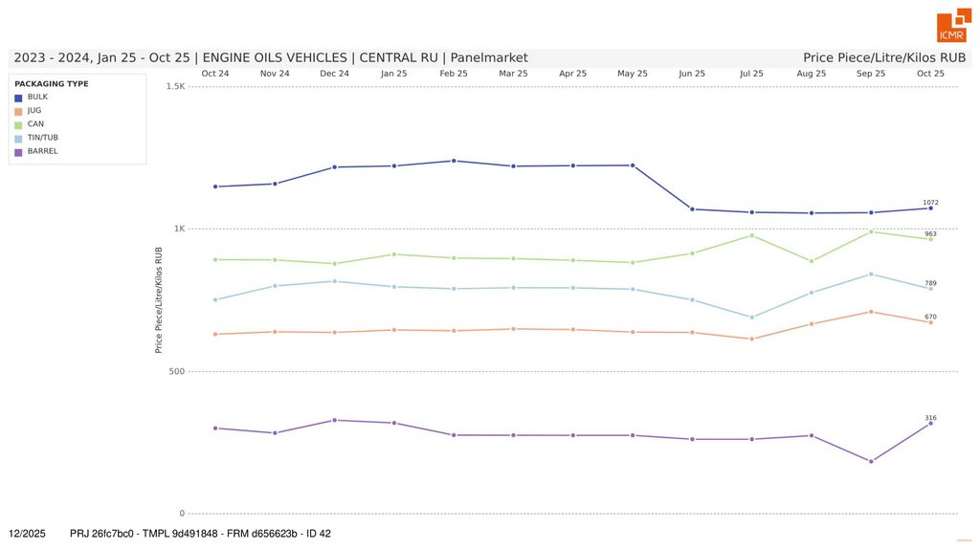This screenshot has height=549, width=980.
Task: Click the 1.5K y-axis tick label
Action: pyautogui.click(x=175, y=87)
